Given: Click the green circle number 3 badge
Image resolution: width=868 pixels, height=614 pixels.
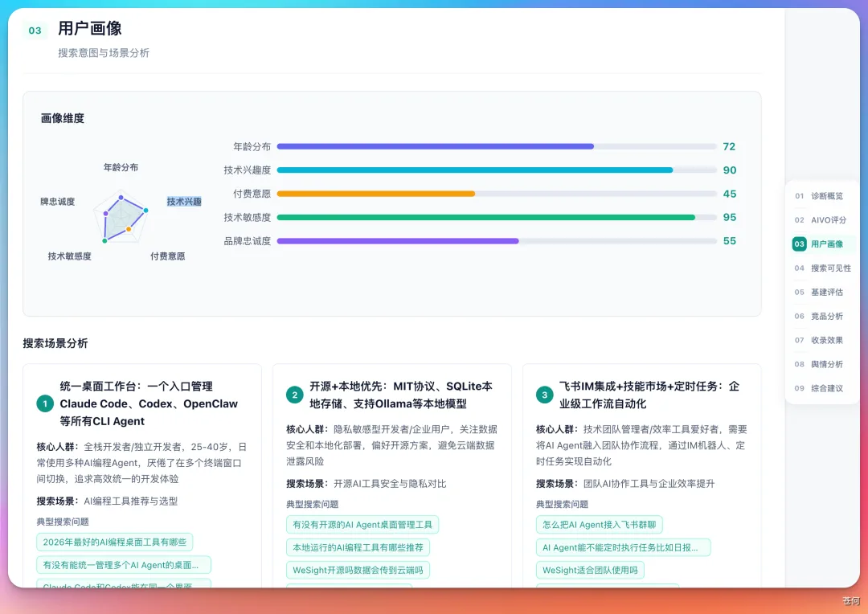Looking at the screenshot, I should click(x=544, y=395).
